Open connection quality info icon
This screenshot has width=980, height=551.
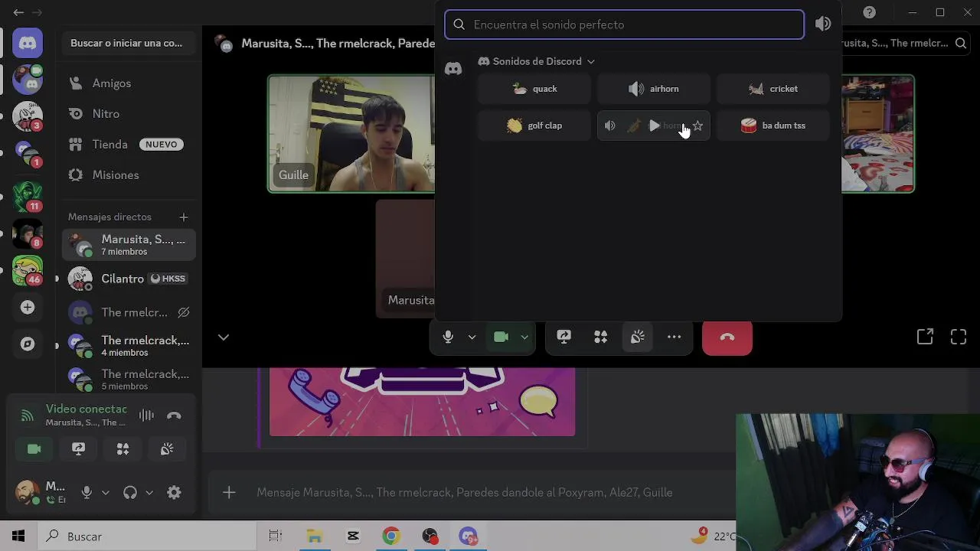click(x=28, y=416)
